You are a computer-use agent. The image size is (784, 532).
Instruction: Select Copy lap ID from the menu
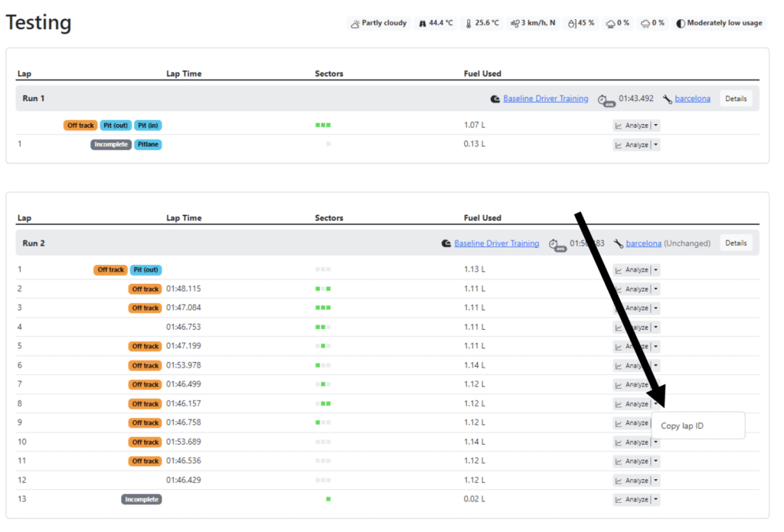pyautogui.click(x=682, y=426)
